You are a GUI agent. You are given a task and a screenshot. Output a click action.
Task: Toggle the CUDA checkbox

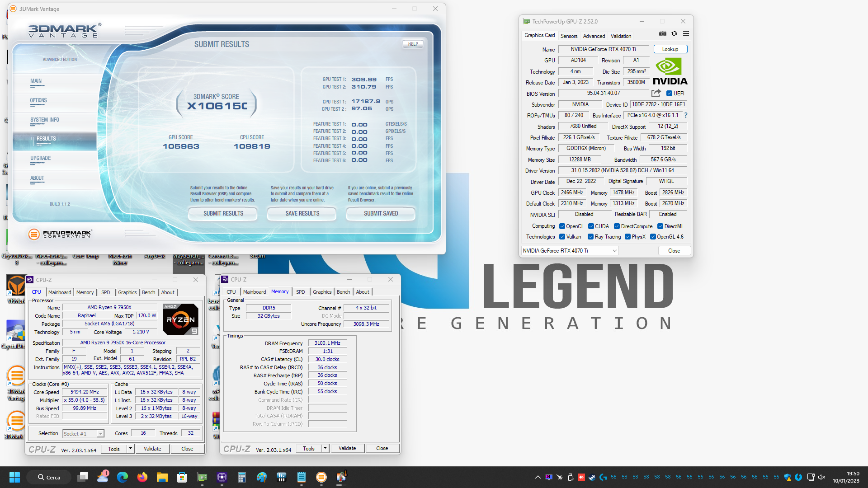(x=591, y=226)
